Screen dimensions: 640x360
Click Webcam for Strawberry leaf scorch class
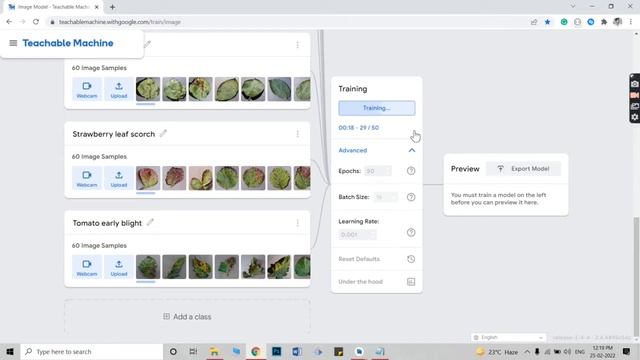(87, 178)
